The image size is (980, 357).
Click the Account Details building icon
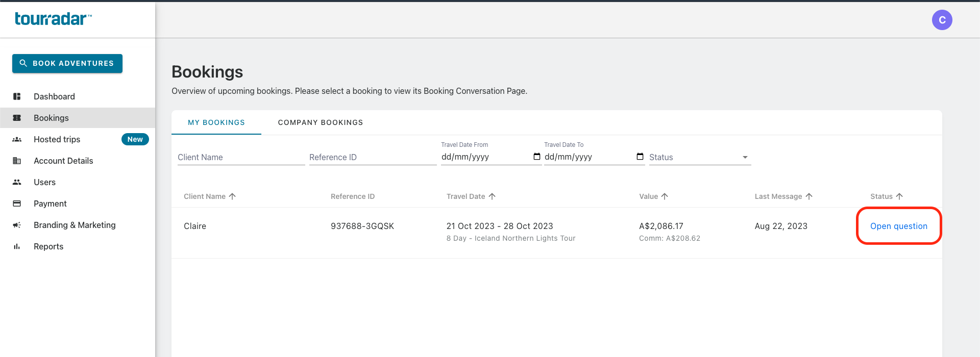pos(17,161)
